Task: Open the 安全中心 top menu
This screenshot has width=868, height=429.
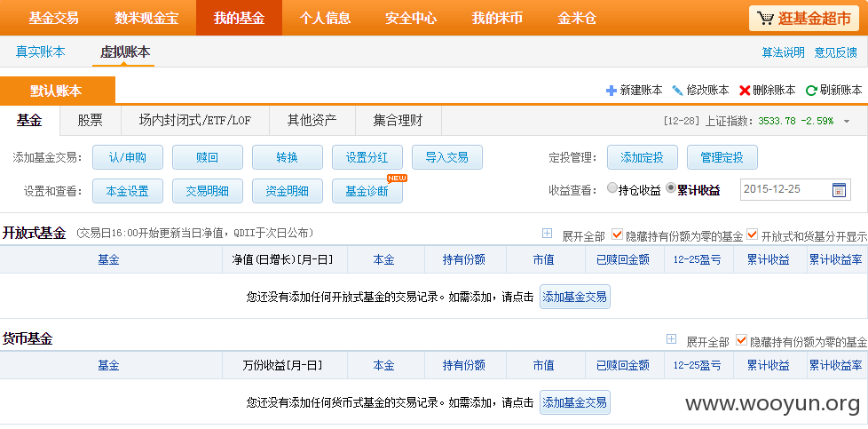Action: (411, 19)
